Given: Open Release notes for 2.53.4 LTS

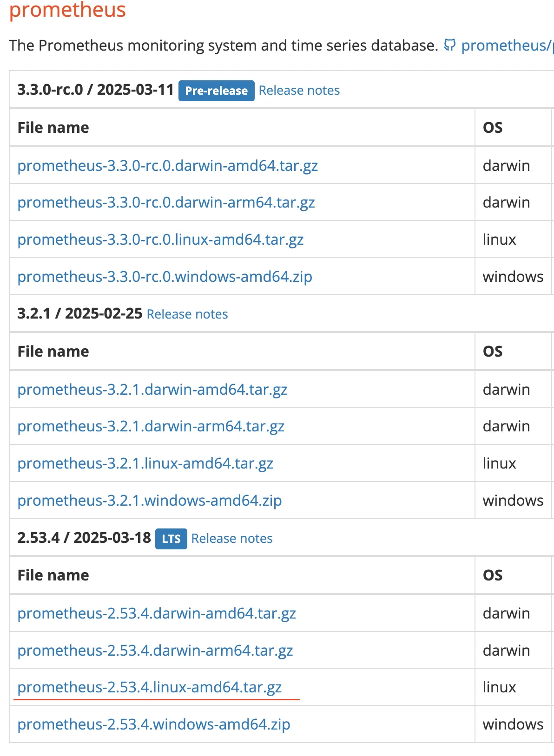Looking at the screenshot, I should click(232, 538).
